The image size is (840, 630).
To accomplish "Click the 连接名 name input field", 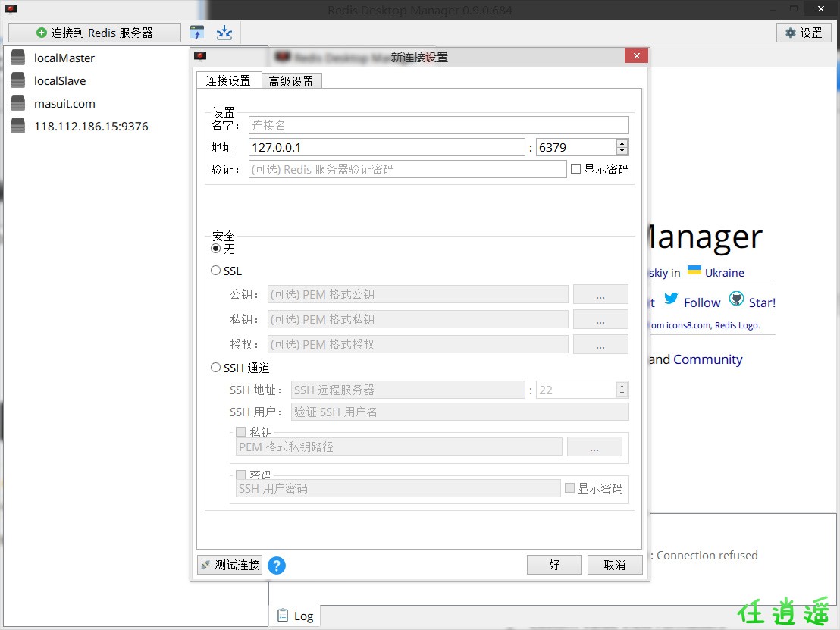I will (439, 125).
